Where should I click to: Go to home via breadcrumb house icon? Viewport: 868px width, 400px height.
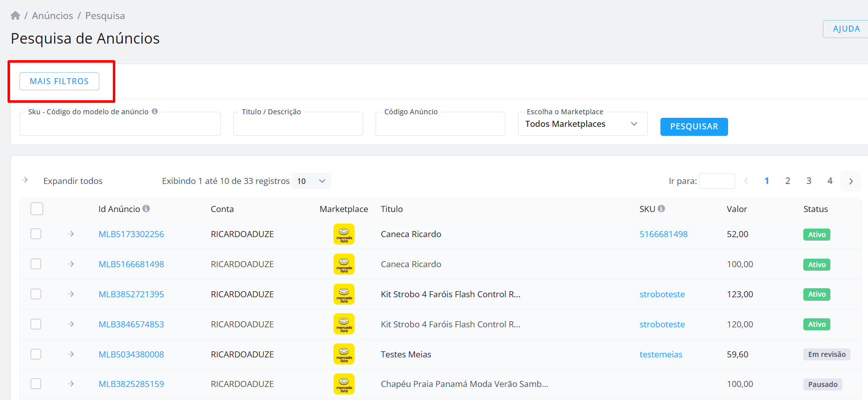pos(15,16)
